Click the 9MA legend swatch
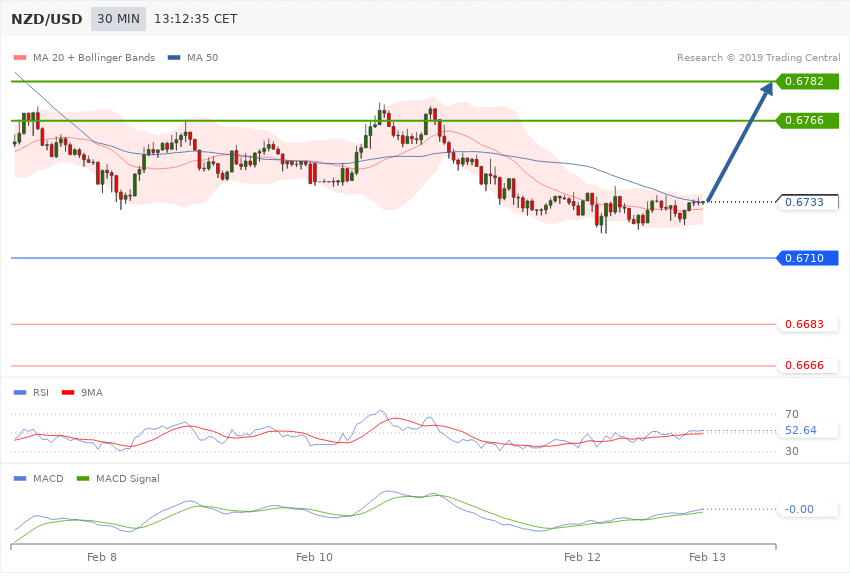850x576 pixels. (68, 392)
